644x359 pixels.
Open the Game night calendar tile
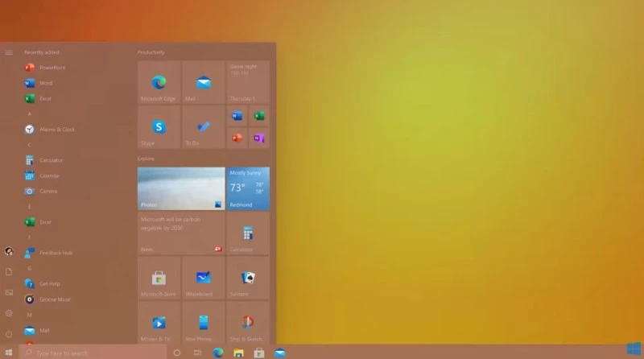(248, 82)
